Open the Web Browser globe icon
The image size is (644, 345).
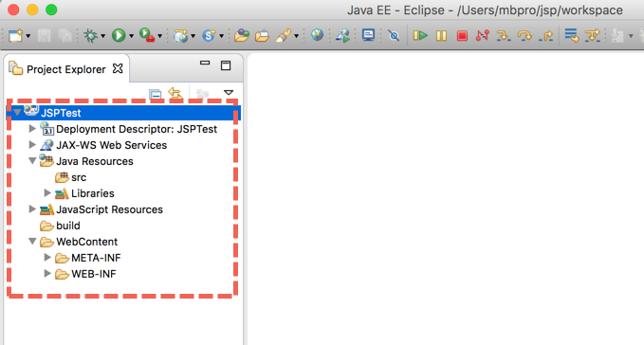[x=317, y=35]
